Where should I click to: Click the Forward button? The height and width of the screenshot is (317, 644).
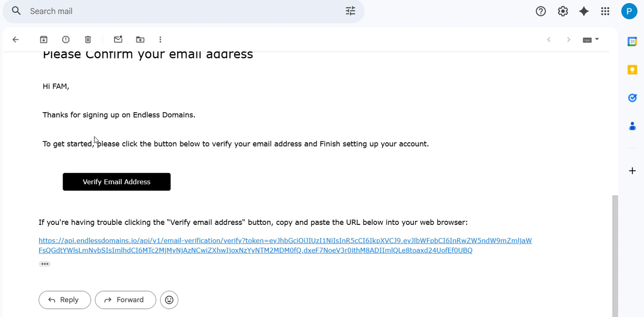pos(125,300)
